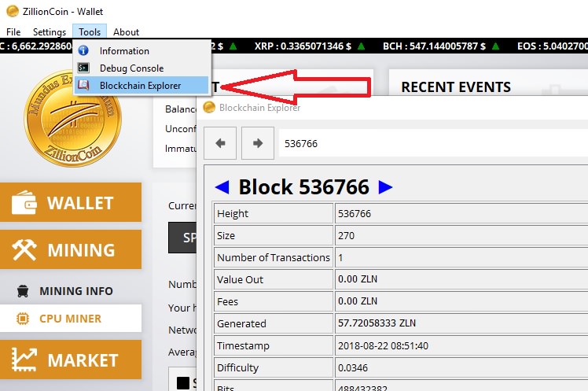Viewport: 588px width, 391px height.
Task: Go to the WALLET section
Action: [x=71, y=202]
